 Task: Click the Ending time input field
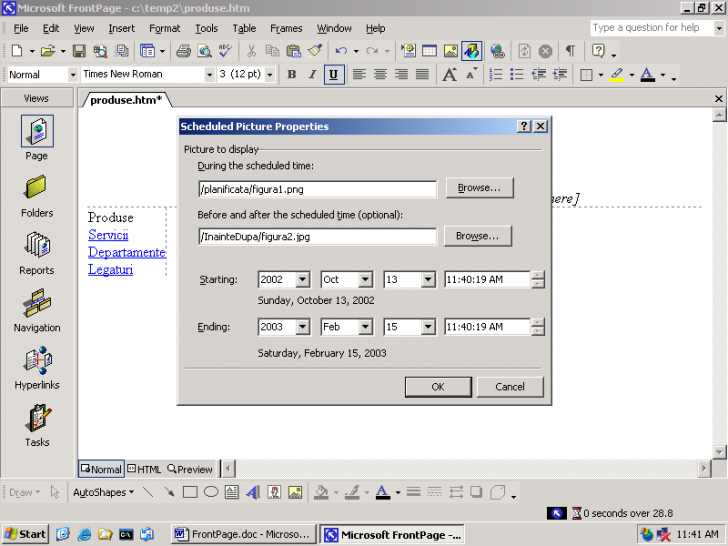click(486, 327)
